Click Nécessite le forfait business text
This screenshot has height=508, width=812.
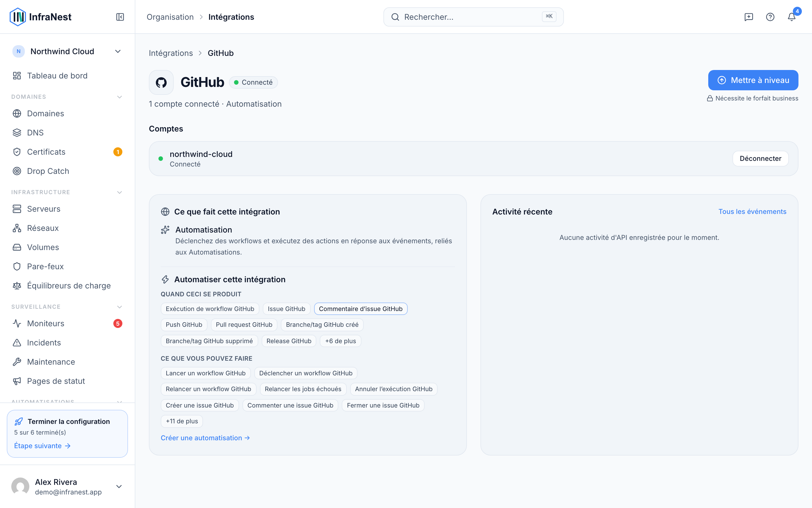click(x=757, y=98)
